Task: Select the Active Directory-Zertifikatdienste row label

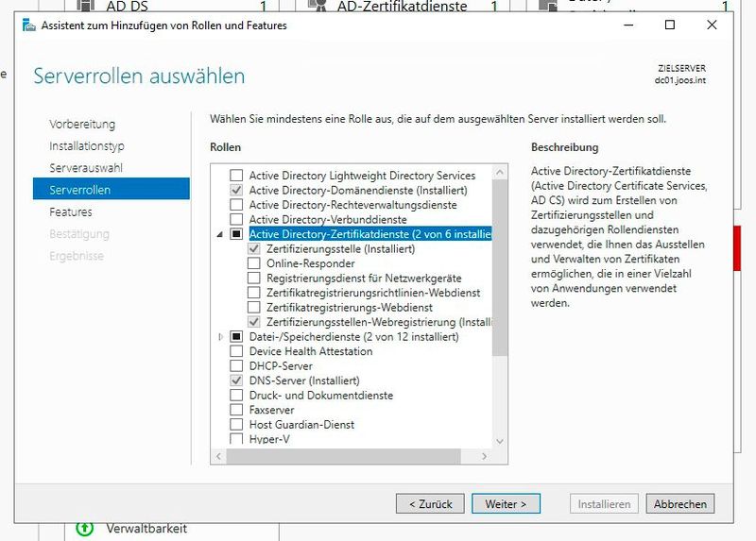Action: pos(370,234)
